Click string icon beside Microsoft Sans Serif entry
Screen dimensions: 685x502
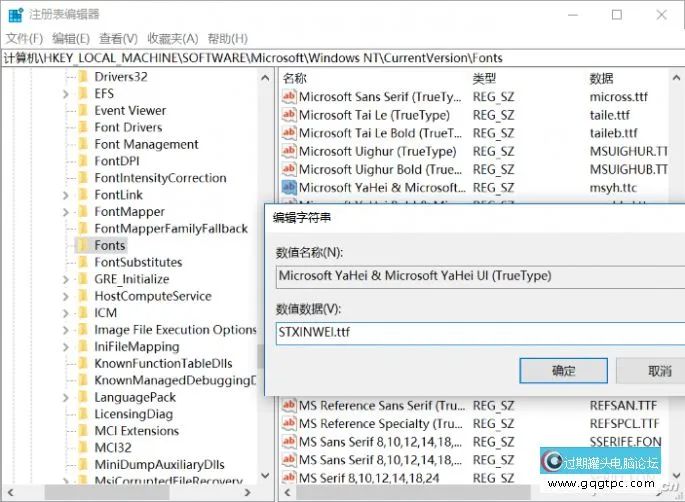coord(288,97)
